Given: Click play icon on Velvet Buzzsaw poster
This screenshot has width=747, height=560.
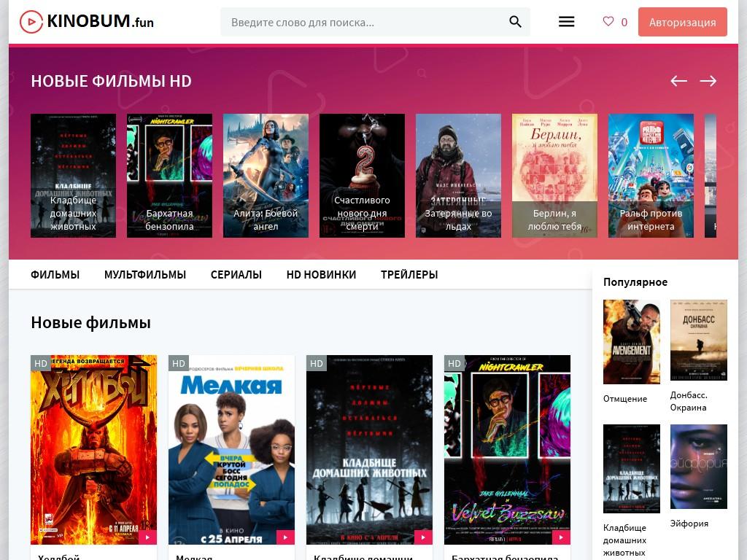Looking at the screenshot, I should 561,537.
